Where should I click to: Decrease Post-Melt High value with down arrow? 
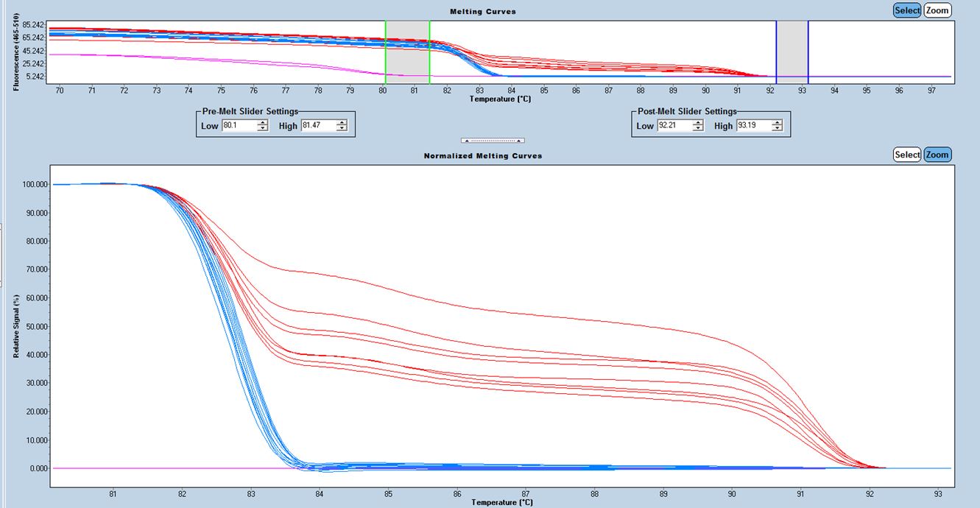coord(777,129)
